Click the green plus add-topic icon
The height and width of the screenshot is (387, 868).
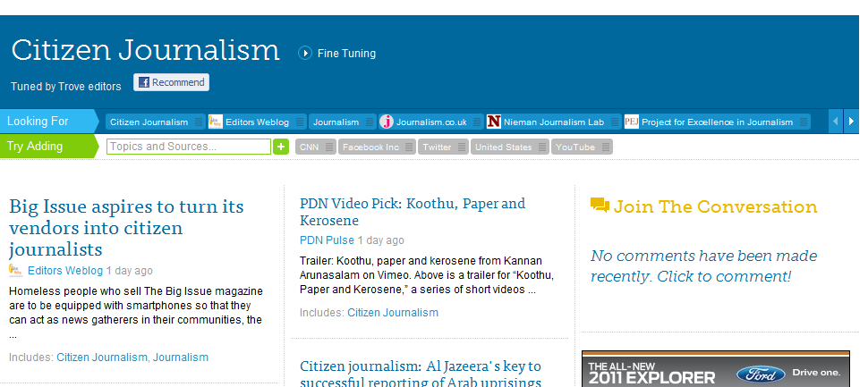(x=281, y=147)
